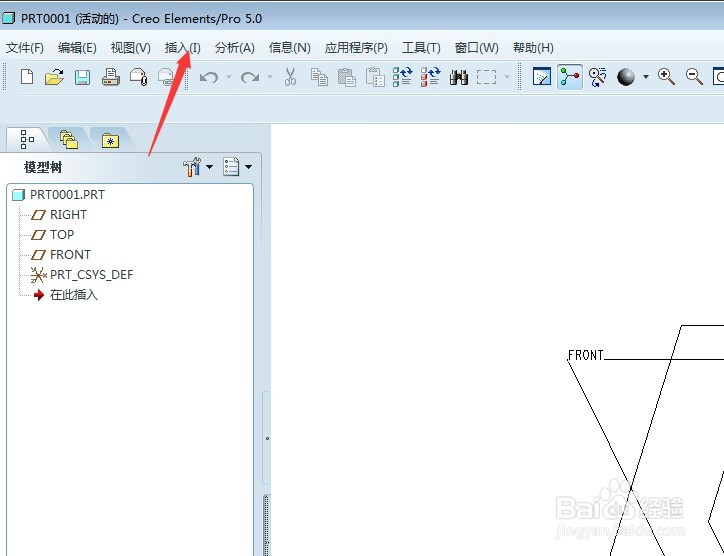This screenshot has width=724, height=556.
Task: Open model tree Show list dropdown
Action: coord(248,167)
